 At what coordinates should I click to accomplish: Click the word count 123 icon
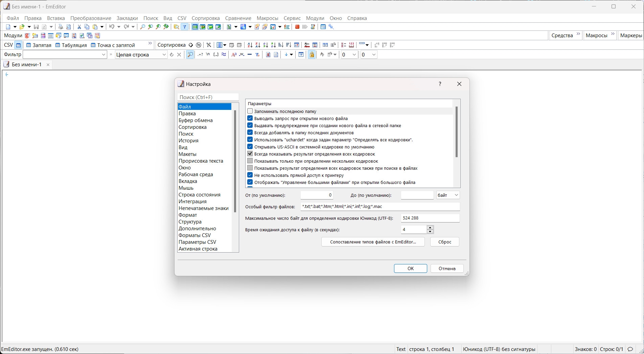(351, 45)
